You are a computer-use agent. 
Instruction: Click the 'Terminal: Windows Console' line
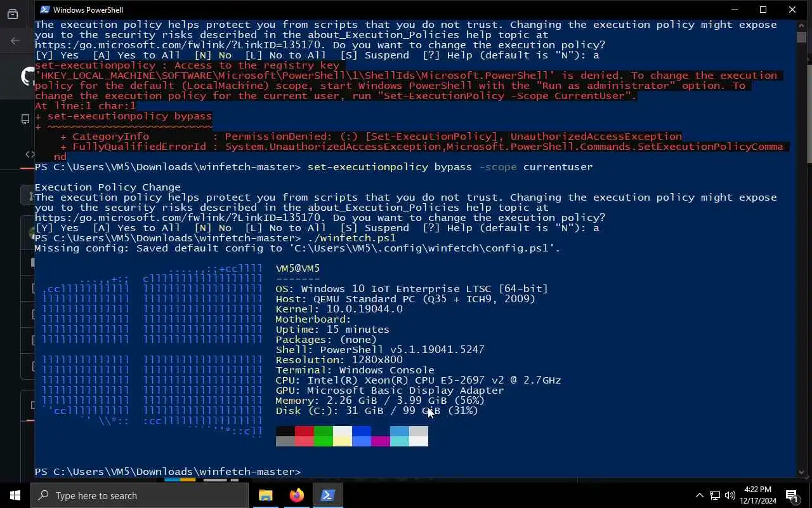355,370
